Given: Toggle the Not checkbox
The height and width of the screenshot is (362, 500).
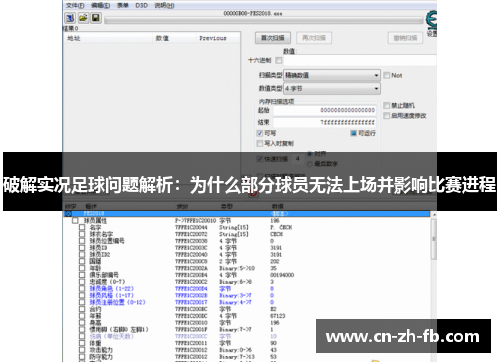Looking at the screenshot, I should (387, 75).
